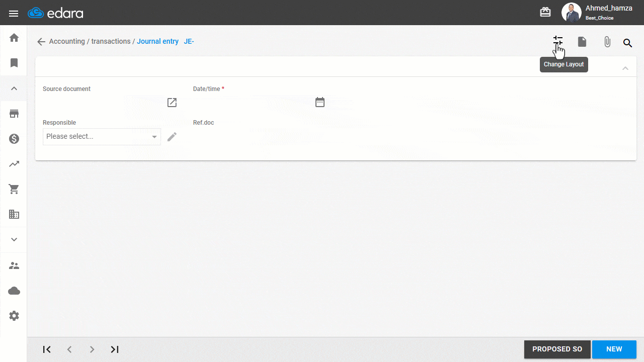The height and width of the screenshot is (362, 644).
Task: Open the settings gear in the sidebar
Action: [14, 316]
